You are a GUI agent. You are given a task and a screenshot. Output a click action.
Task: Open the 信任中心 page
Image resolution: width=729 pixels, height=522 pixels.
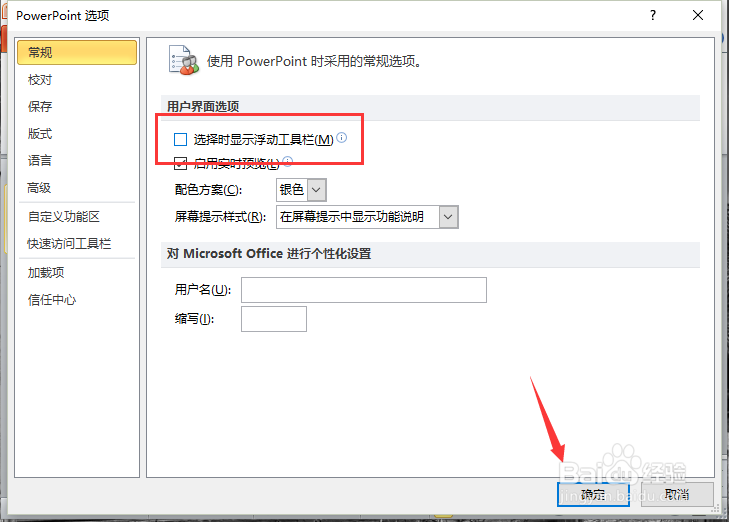point(52,300)
